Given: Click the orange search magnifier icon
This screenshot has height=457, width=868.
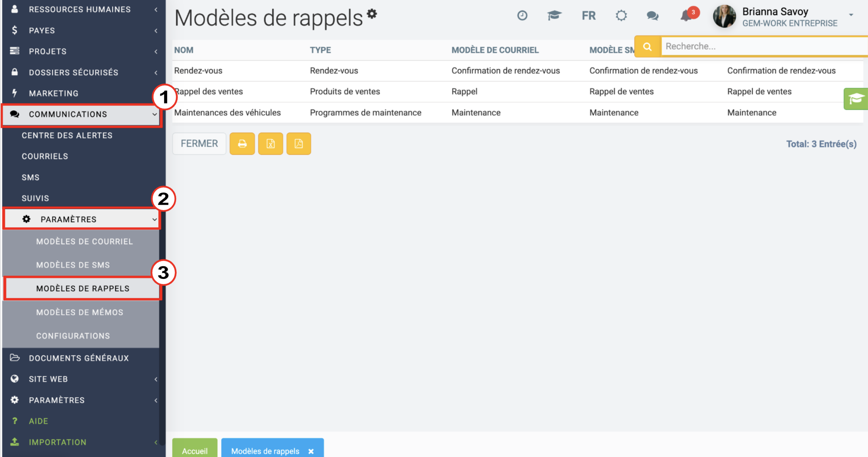Looking at the screenshot, I should tap(647, 46).
